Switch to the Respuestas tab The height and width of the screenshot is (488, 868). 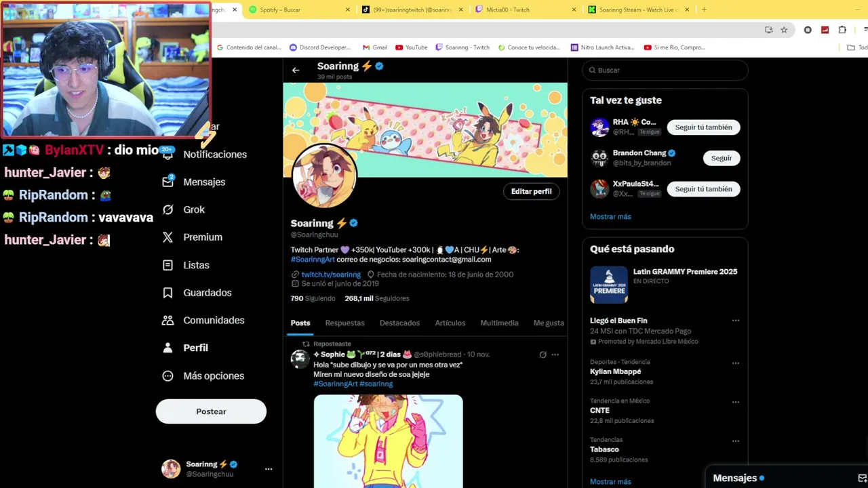pos(344,323)
